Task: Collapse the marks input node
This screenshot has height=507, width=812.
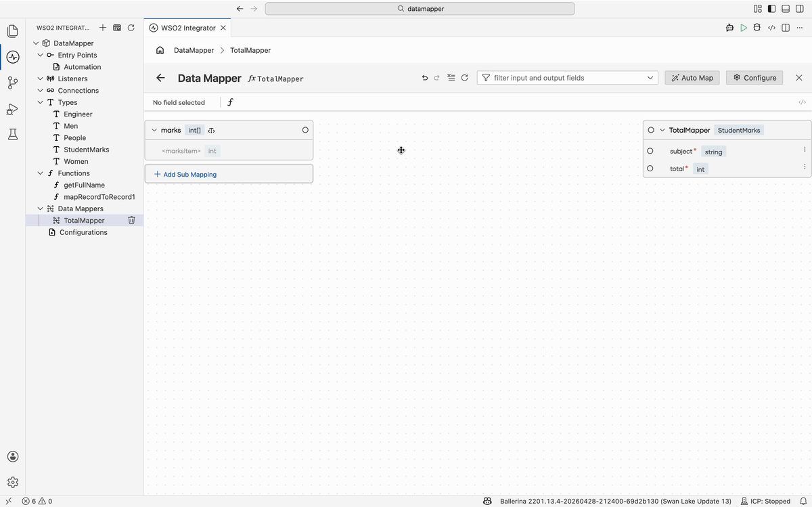Action: coord(154,130)
